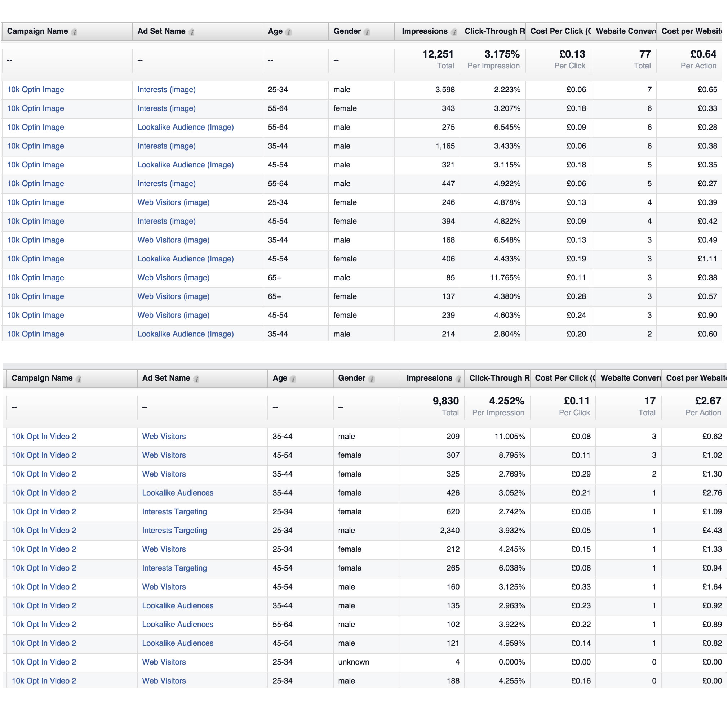Click info icon beside Ad Set Name in bottom table
This screenshot has width=728, height=711.
tap(196, 379)
